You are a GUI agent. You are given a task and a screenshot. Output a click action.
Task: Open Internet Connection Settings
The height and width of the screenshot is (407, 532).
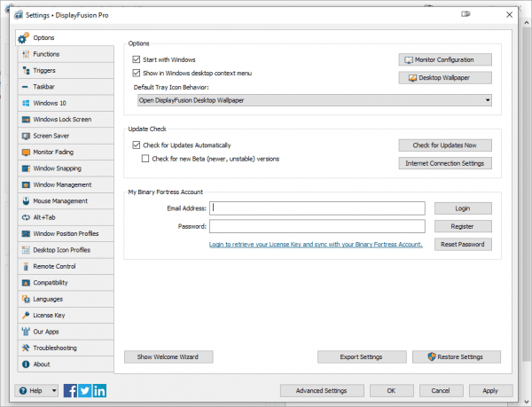445,163
